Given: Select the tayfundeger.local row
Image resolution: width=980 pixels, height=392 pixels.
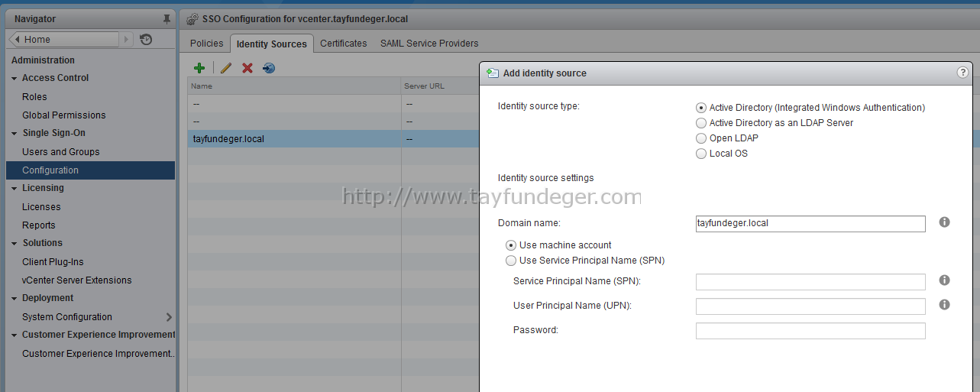Looking at the screenshot, I should tap(334, 139).
